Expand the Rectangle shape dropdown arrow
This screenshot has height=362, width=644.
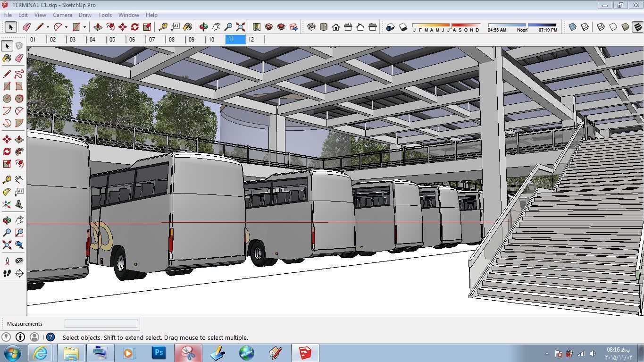pos(84,27)
